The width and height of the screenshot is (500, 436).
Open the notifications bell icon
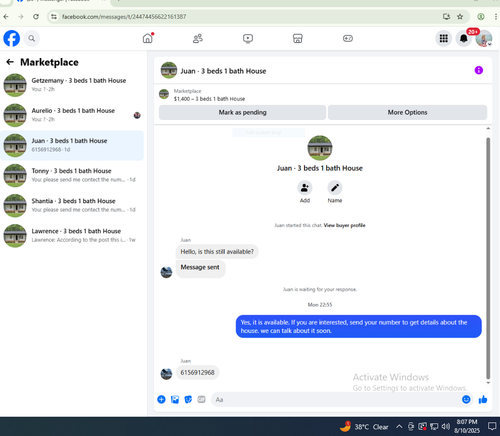[464, 38]
